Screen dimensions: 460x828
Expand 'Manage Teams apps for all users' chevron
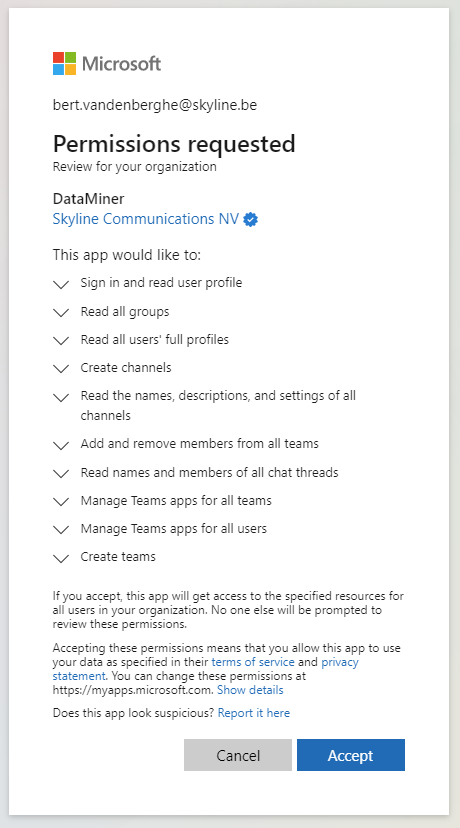pos(61,530)
